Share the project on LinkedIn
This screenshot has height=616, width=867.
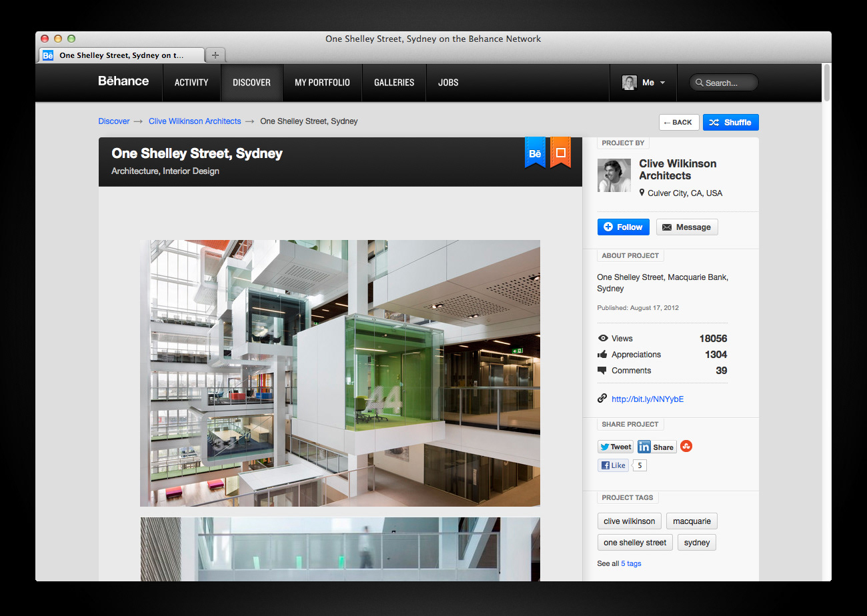(x=657, y=447)
